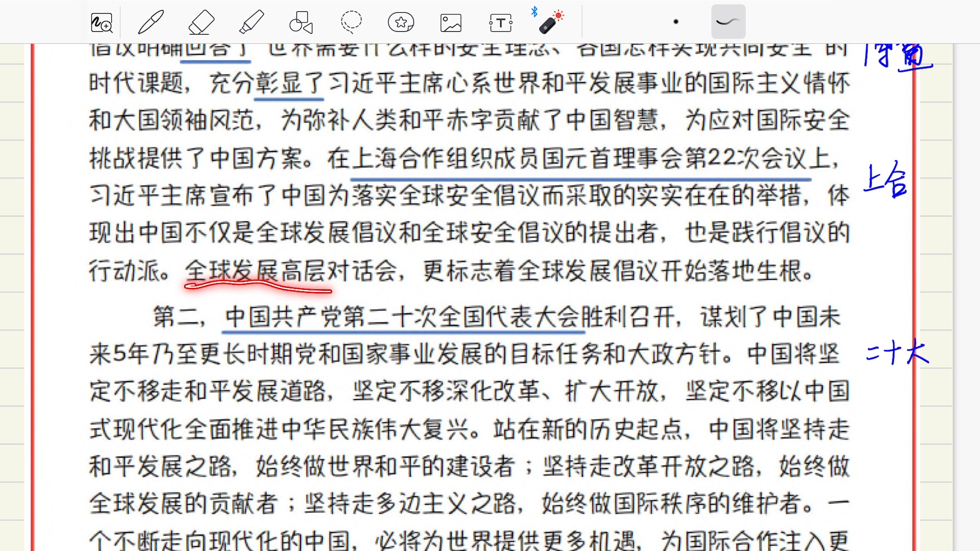Image resolution: width=980 pixels, height=551 pixels.
Task: Choose the small dot stroke size
Action: pos(676,22)
